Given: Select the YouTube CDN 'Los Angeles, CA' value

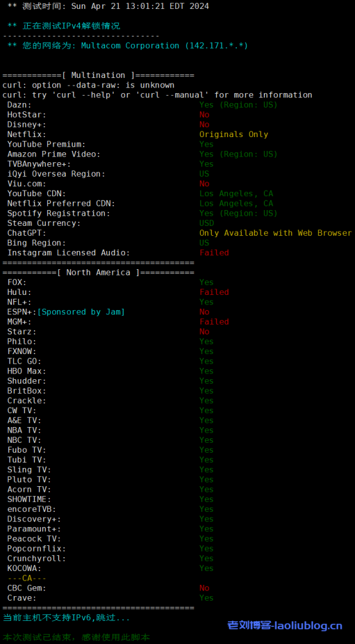Looking at the screenshot, I should coord(236,194).
